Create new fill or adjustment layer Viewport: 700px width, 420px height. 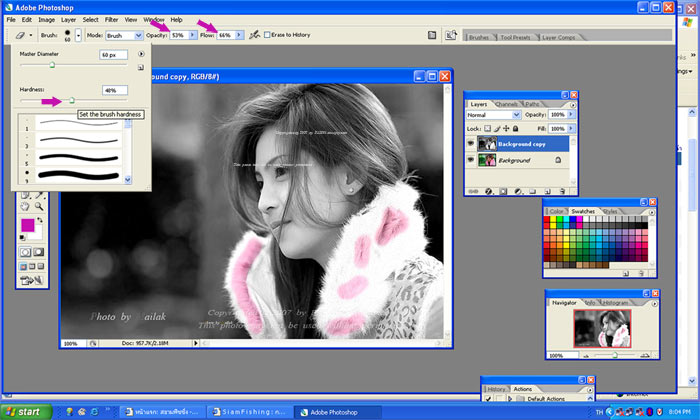[518, 191]
